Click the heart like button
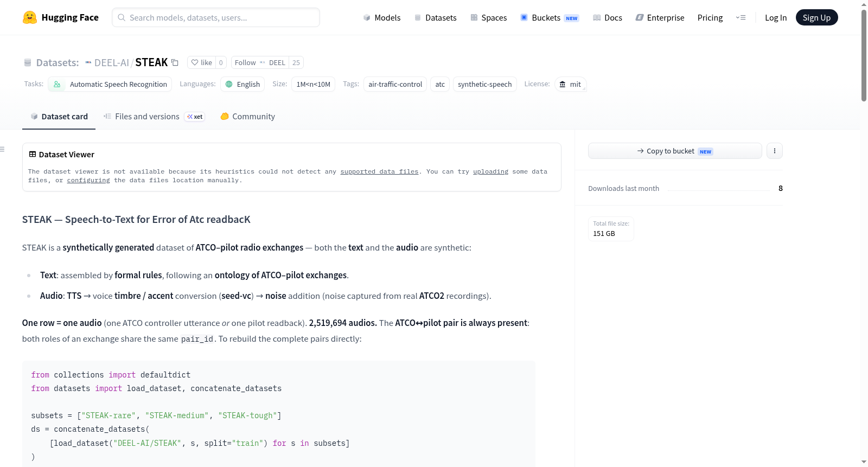This screenshot has height=467, width=868. 201,62
